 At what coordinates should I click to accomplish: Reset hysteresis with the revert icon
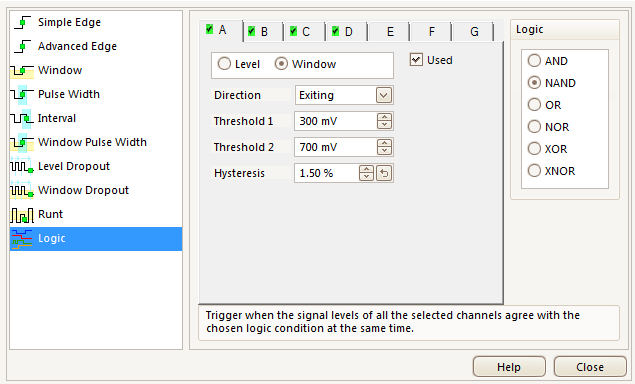click(384, 173)
